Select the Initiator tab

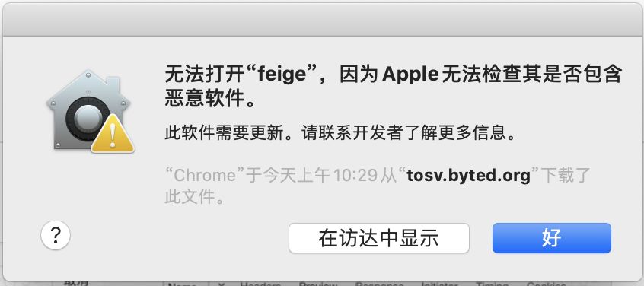point(439,284)
